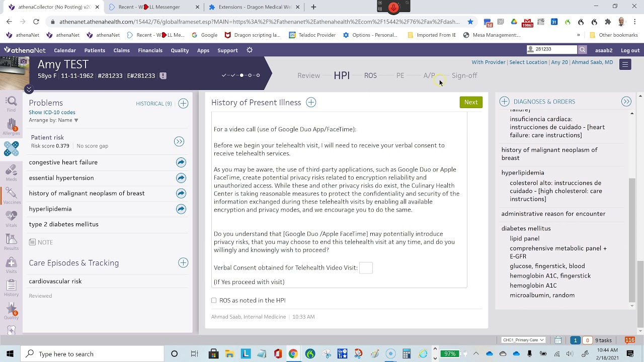
Task: Open HISTORICAL (9) problems link
Action: tap(153, 104)
